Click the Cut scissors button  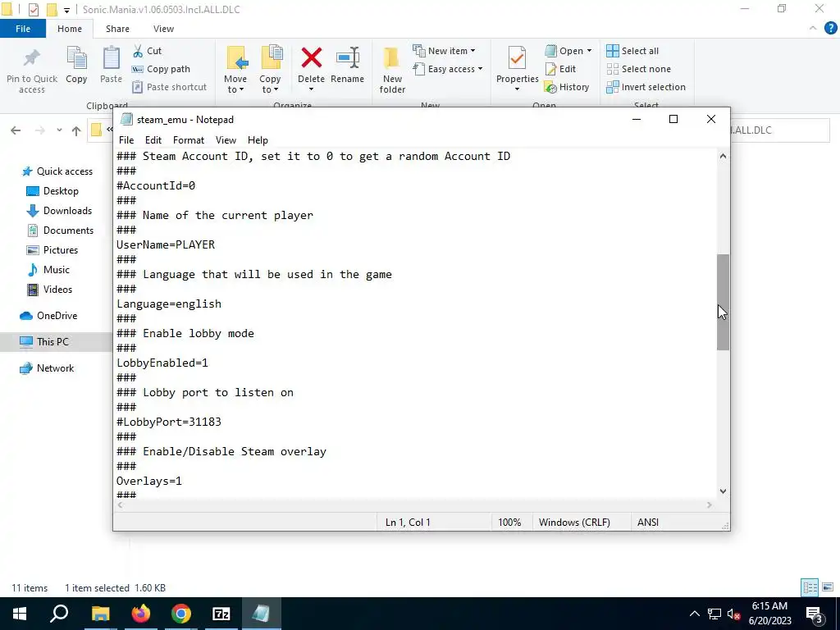pyautogui.click(x=147, y=51)
